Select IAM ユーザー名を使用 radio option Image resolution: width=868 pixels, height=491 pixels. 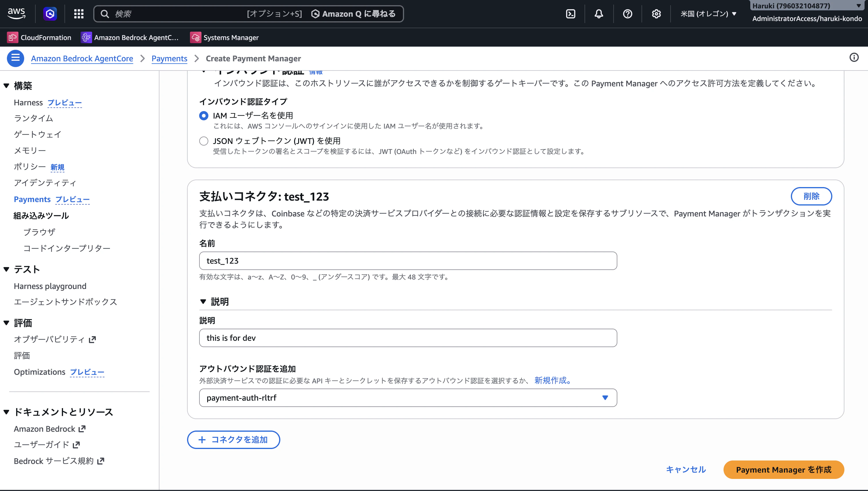tap(204, 116)
